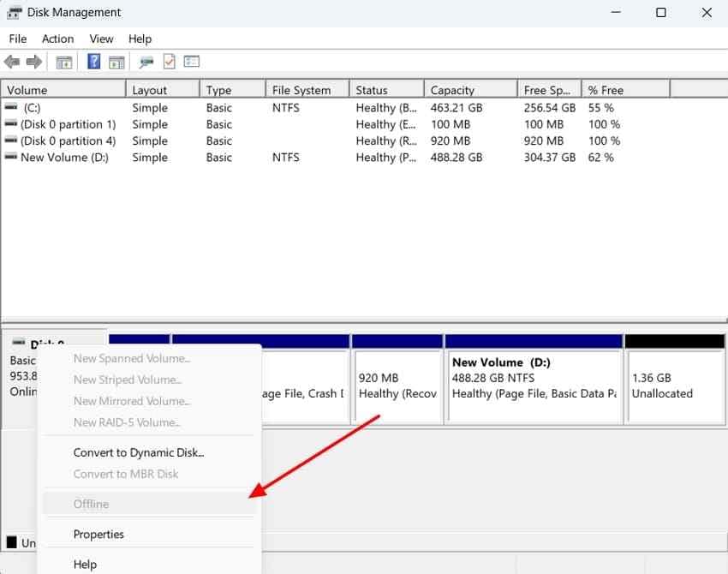Screen dimensions: 728x574
Task: Click the show/hide action pane toolbar icon
Action: [116, 62]
